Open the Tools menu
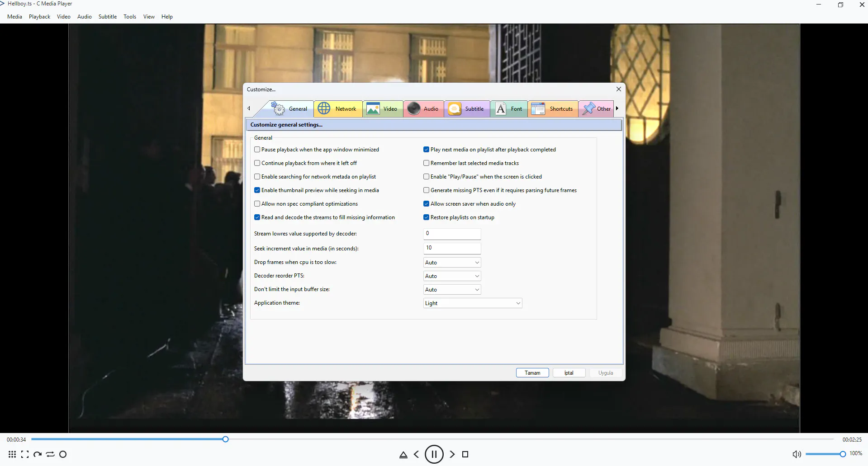868x466 pixels. pos(130,17)
